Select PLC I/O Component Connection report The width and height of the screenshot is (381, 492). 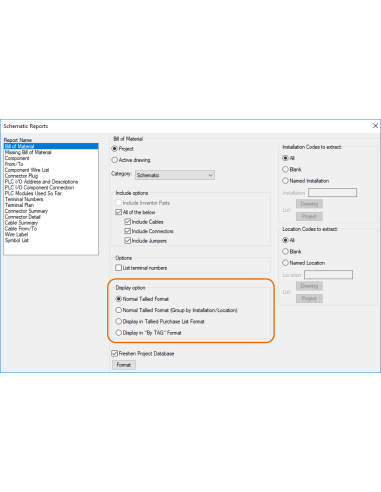[39, 188]
